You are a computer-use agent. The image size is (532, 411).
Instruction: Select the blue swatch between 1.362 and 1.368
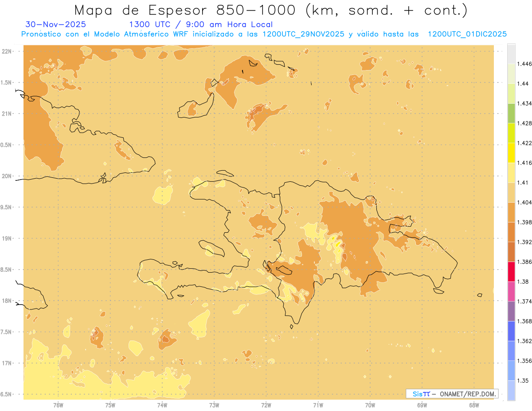tap(511, 331)
